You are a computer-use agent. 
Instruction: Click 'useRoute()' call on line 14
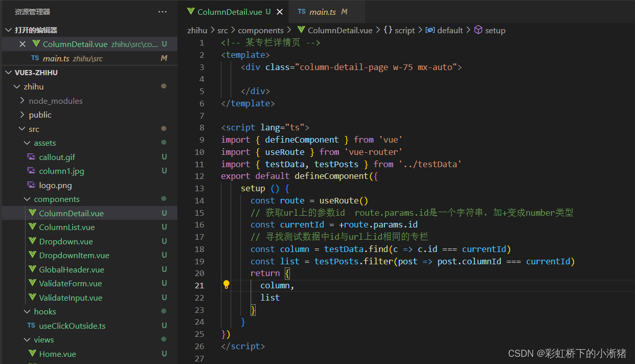pyautogui.click(x=344, y=200)
